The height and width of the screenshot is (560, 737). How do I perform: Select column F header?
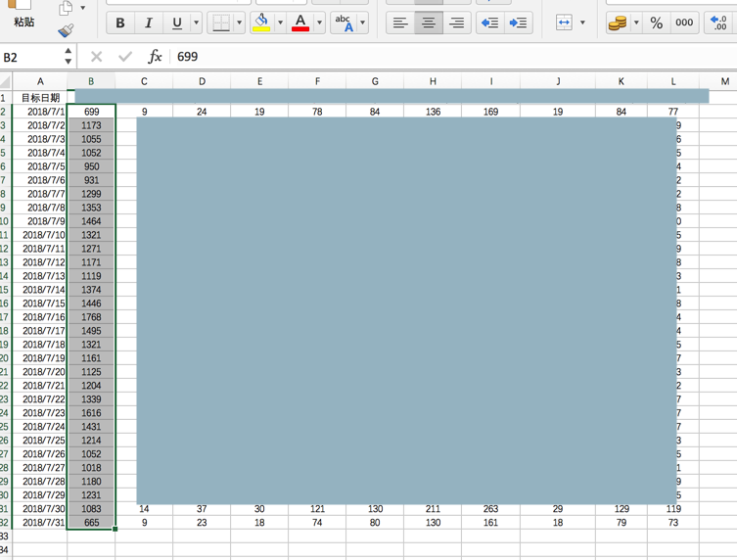pyautogui.click(x=317, y=81)
